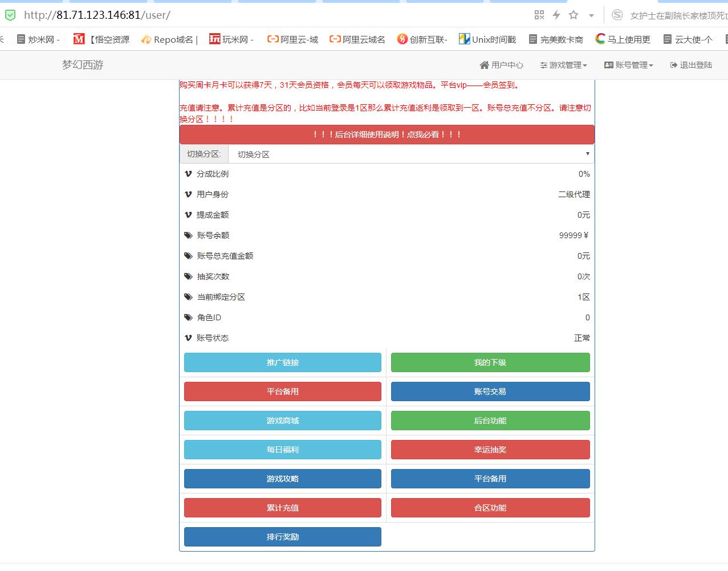The width and height of the screenshot is (728, 571).
Task: Expand the arrow next to bookmark star
Action: (591, 15)
